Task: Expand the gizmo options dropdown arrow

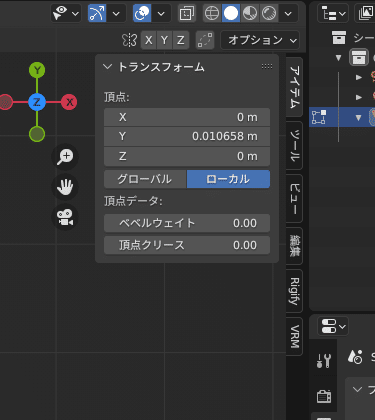Action: point(116,14)
